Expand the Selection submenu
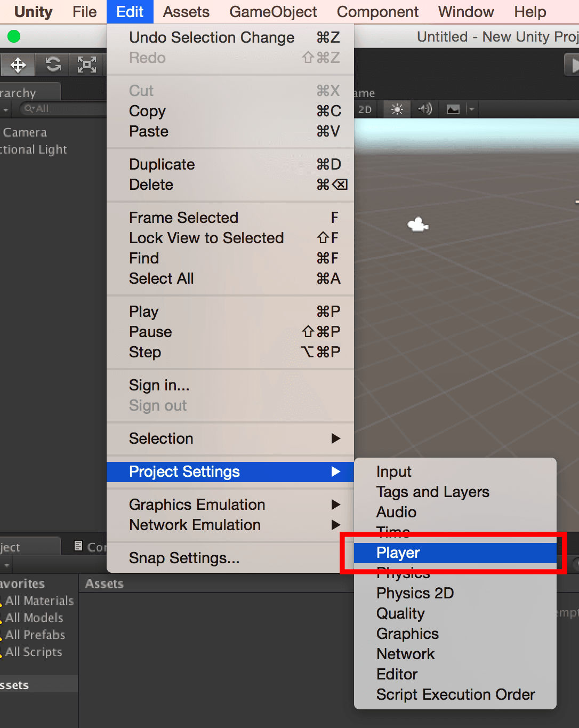The width and height of the screenshot is (579, 728). tap(161, 438)
